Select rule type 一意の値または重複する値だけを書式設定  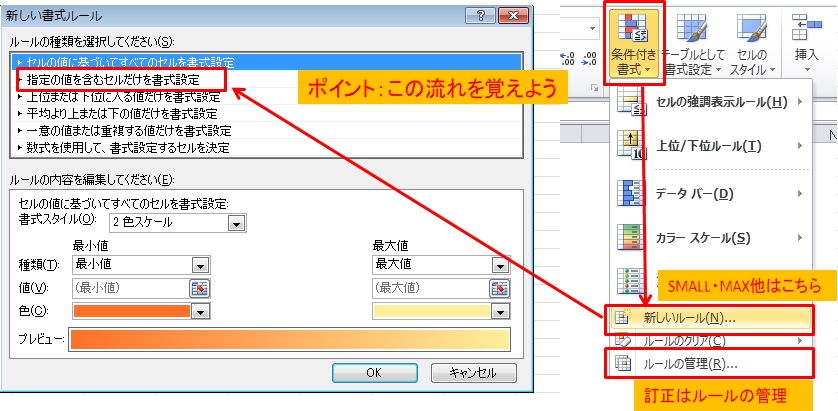pos(266,130)
